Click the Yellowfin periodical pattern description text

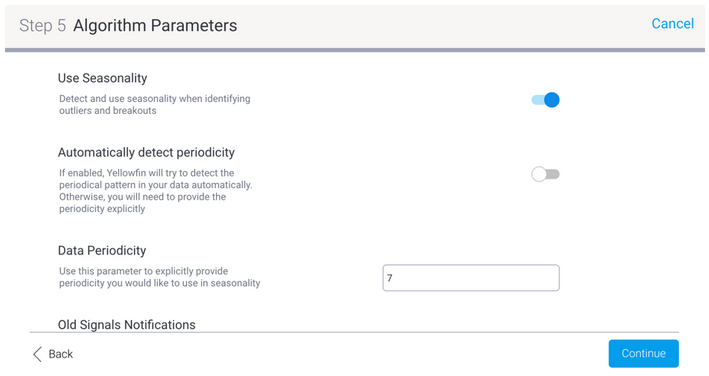[156, 191]
